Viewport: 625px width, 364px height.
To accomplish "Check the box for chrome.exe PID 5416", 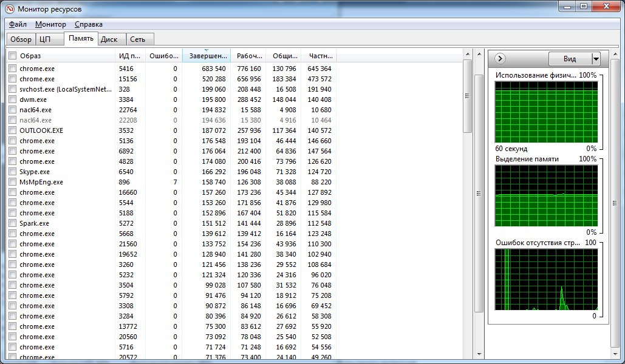I will pos(12,69).
